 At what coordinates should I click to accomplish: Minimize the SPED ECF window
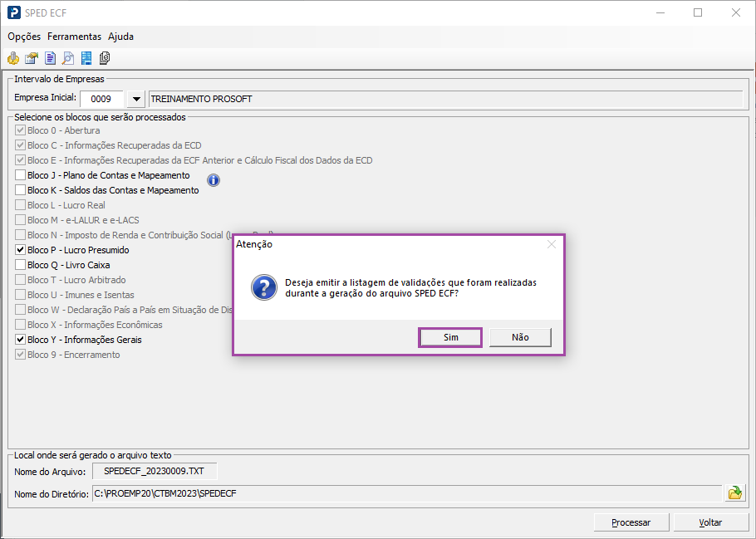[x=660, y=12]
